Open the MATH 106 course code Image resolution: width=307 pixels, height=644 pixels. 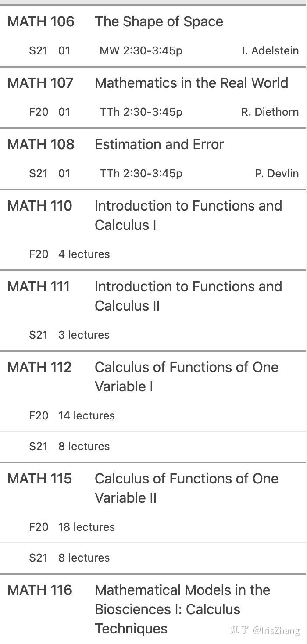41,21
